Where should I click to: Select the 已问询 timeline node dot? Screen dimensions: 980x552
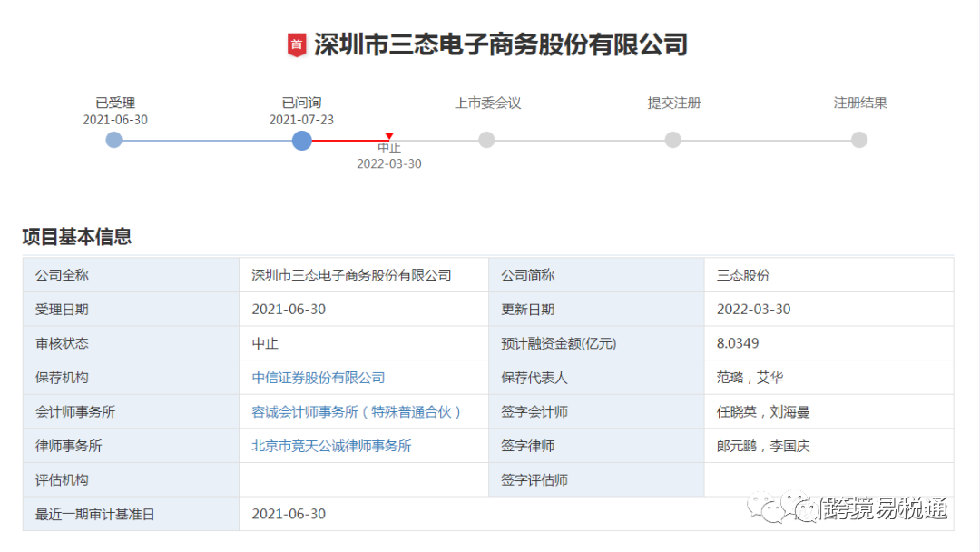[x=302, y=140]
